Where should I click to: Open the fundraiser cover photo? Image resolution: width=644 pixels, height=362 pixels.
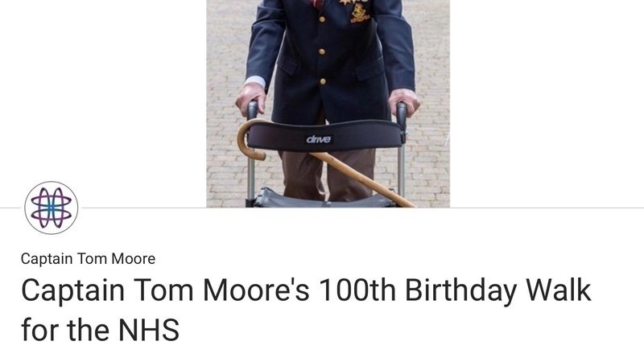tap(328, 104)
